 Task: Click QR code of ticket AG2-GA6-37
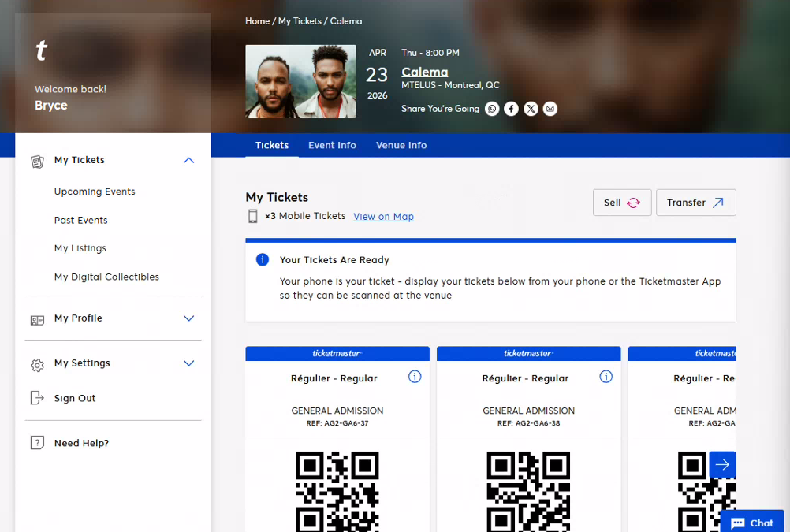point(337,492)
